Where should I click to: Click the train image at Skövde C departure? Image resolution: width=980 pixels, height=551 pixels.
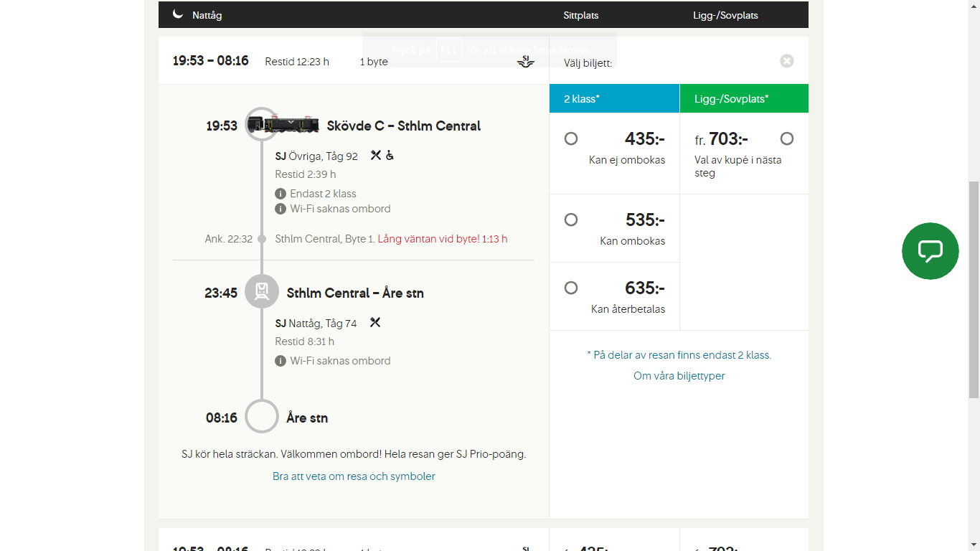pyautogui.click(x=283, y=125)
